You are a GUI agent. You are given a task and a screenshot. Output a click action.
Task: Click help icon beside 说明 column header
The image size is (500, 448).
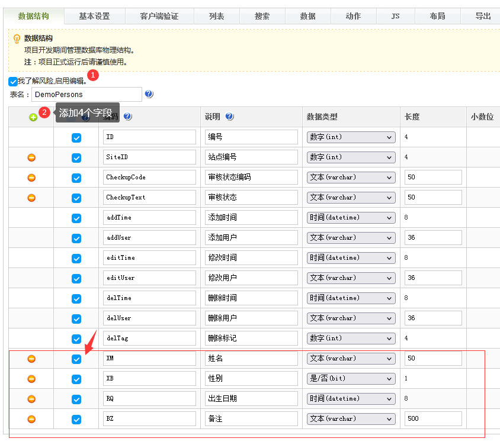230,117
